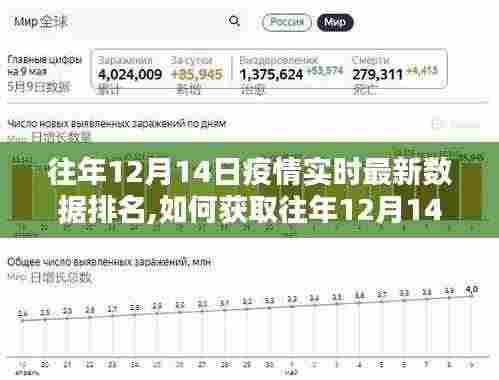Click the recovered count 1,375,624
Viewport: 499px width, 380px height.
click(271, 74)
